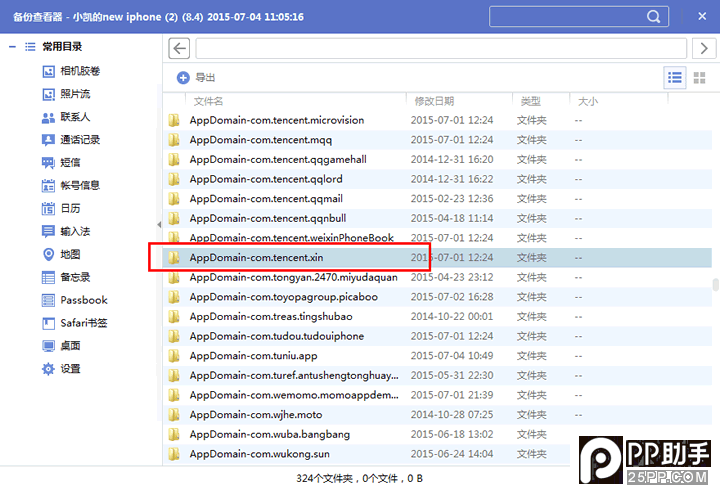Select Input Method (输入法) item

(66, 231)
